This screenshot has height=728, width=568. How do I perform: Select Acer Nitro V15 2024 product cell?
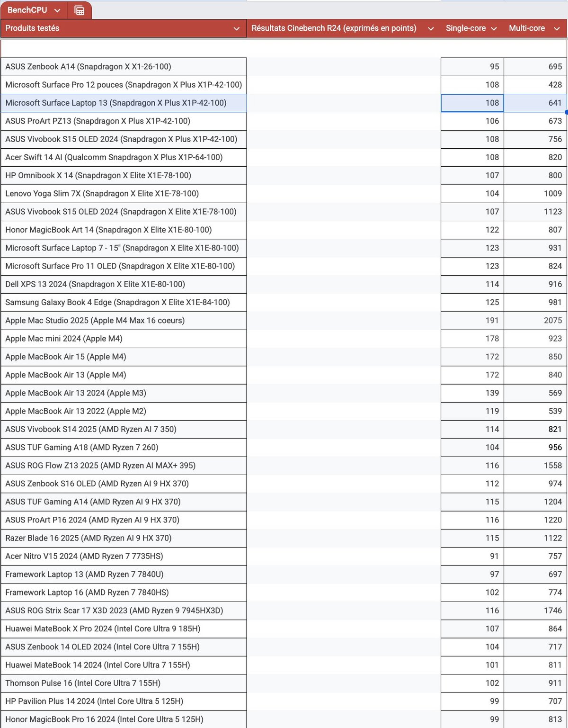point(124,556)
